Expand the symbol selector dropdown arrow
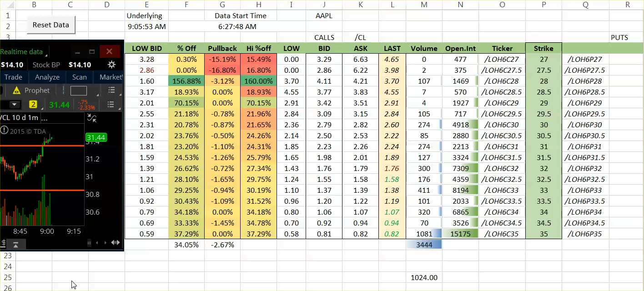 (x=15, y=105)
